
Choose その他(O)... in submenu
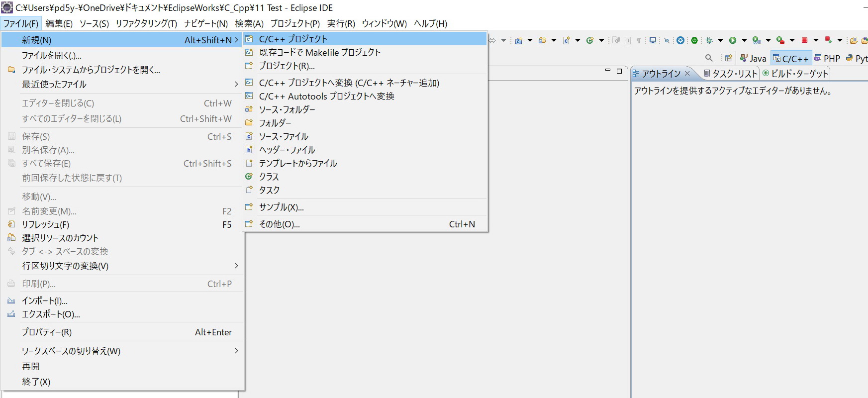365,224
